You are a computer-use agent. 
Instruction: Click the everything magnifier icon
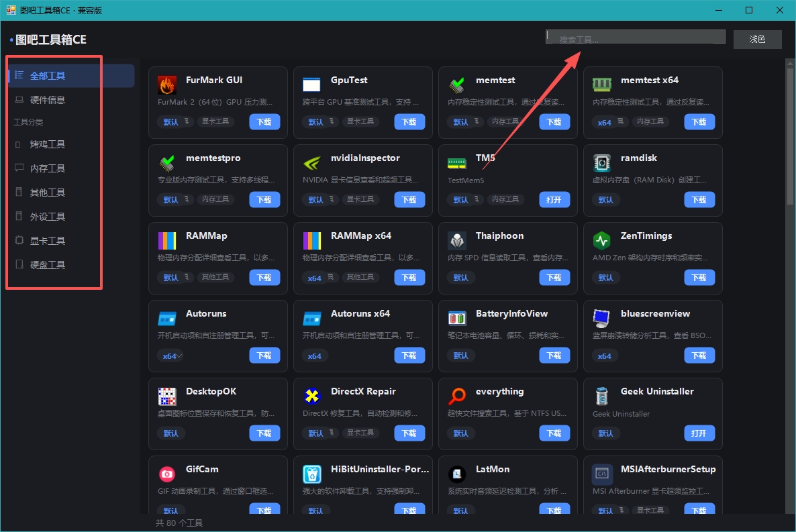457,396
